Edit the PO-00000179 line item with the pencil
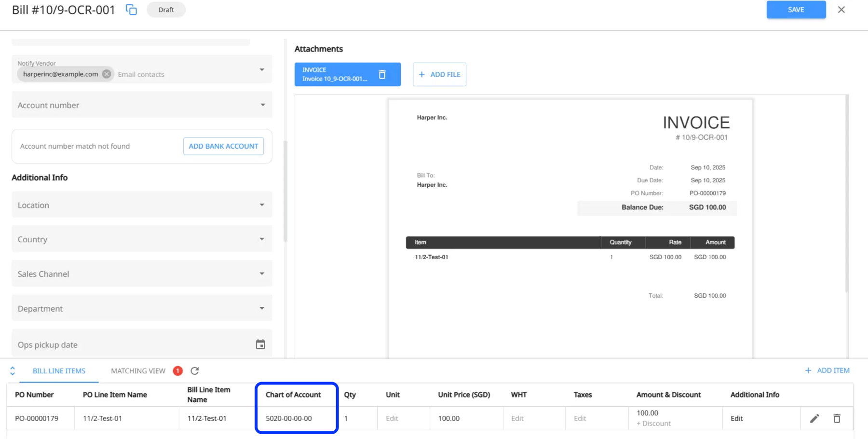Screen dimensions: 868x439 (x=814, y=418)
